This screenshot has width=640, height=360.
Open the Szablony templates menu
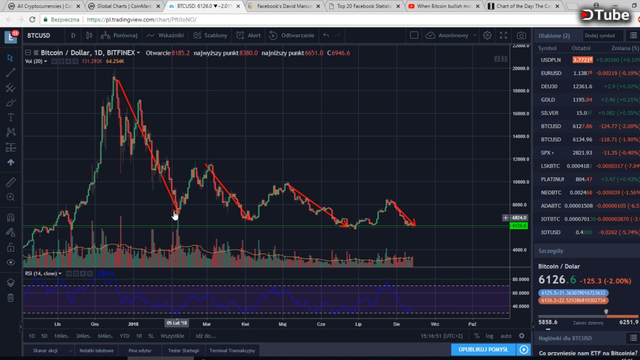coord(210,36)
